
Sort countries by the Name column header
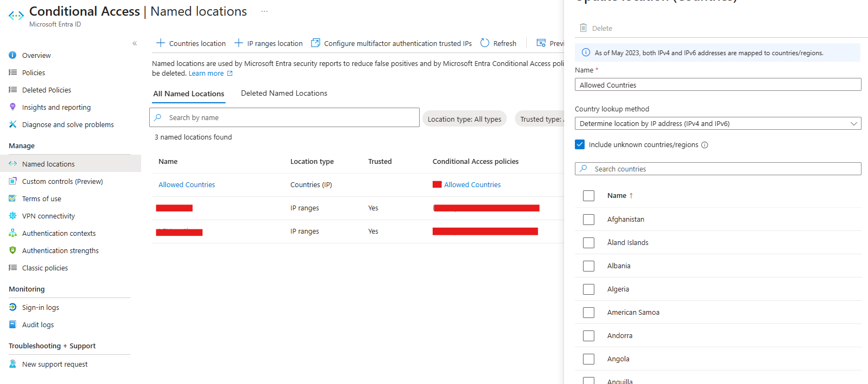click(x=620, y=196)
